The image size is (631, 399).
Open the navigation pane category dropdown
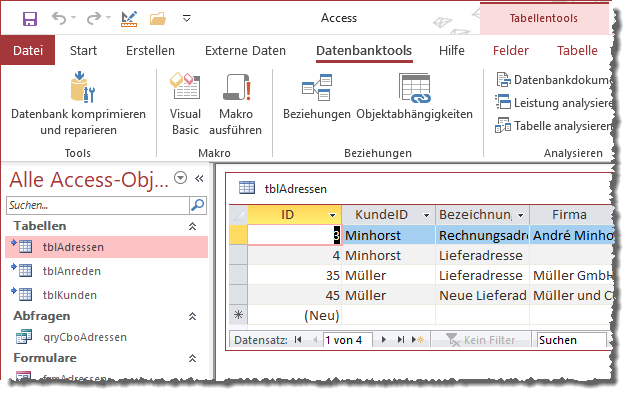[180, 178]
